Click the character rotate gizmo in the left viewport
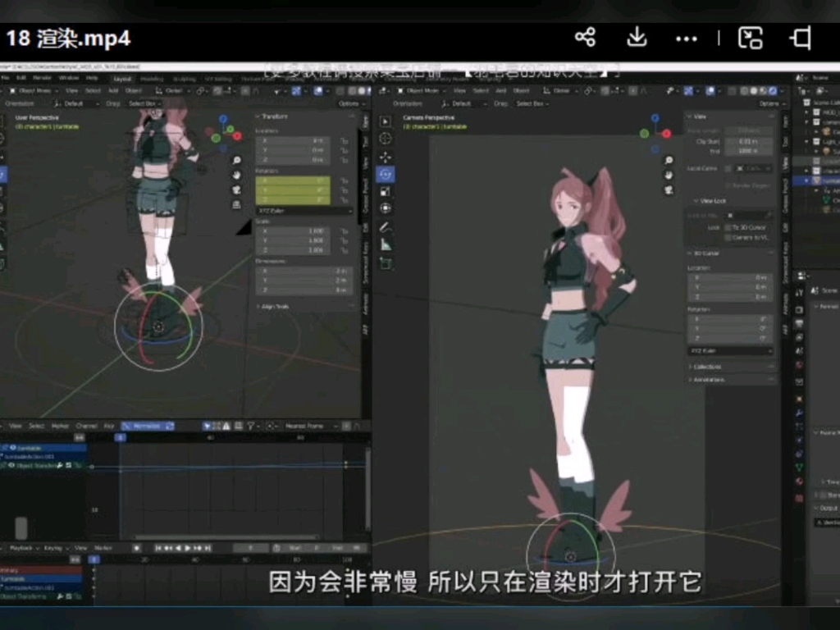The image size is (840, 630). pos(158,326)
